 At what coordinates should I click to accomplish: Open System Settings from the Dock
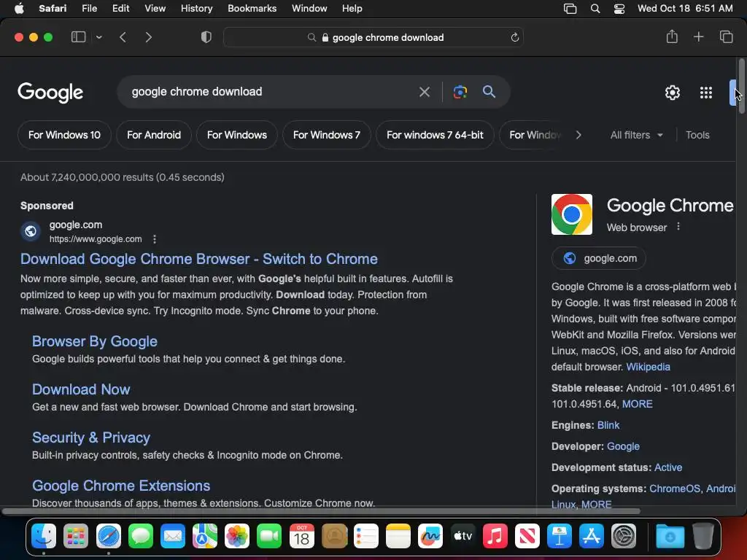pyautogui.click(x=624, y=537)
